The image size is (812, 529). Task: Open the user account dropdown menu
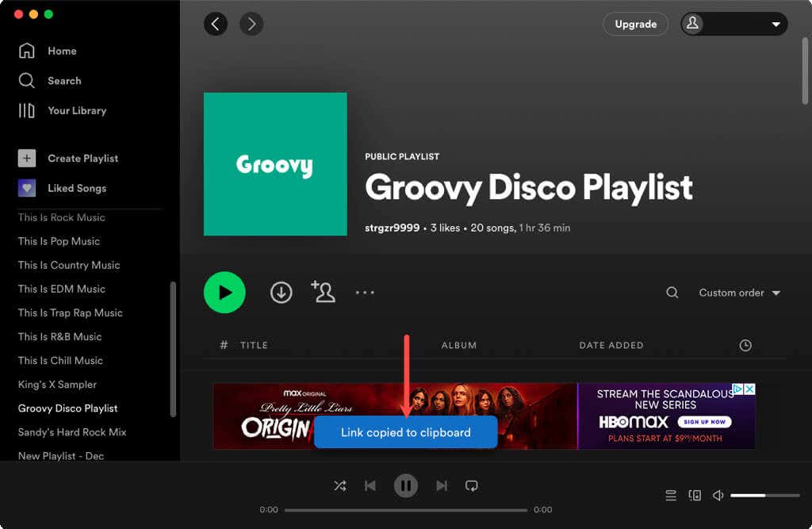point(733,24)
